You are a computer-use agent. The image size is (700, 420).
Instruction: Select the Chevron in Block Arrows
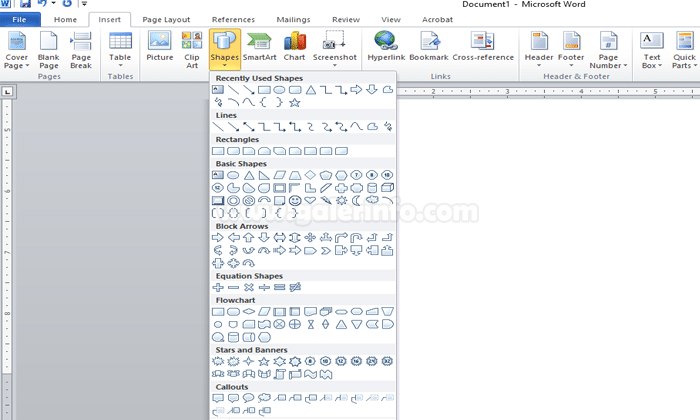click(326, 250)
